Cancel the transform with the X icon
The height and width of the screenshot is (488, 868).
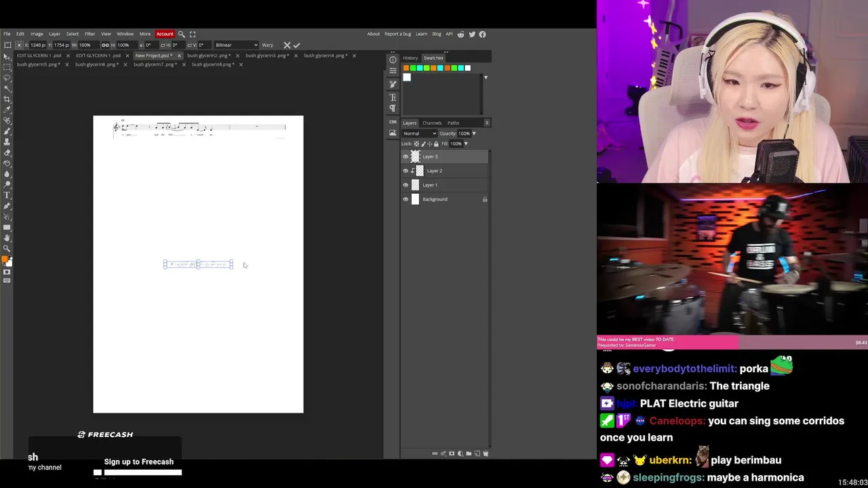pyautogui.click(x=287, y=45)
